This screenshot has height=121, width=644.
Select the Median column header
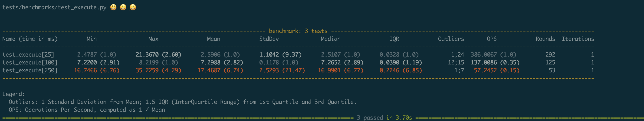331,39
